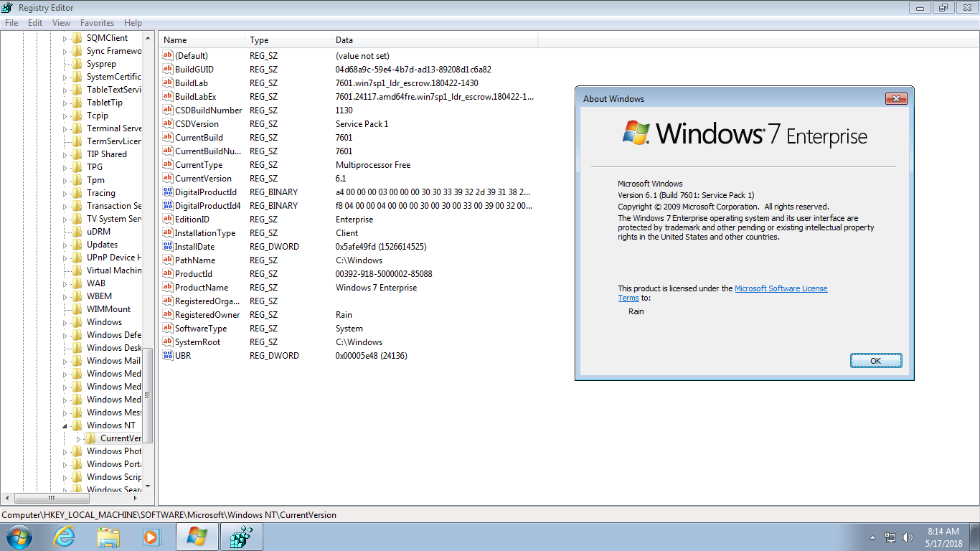Click the WIMMount folder icon

(x=77, y=309)
